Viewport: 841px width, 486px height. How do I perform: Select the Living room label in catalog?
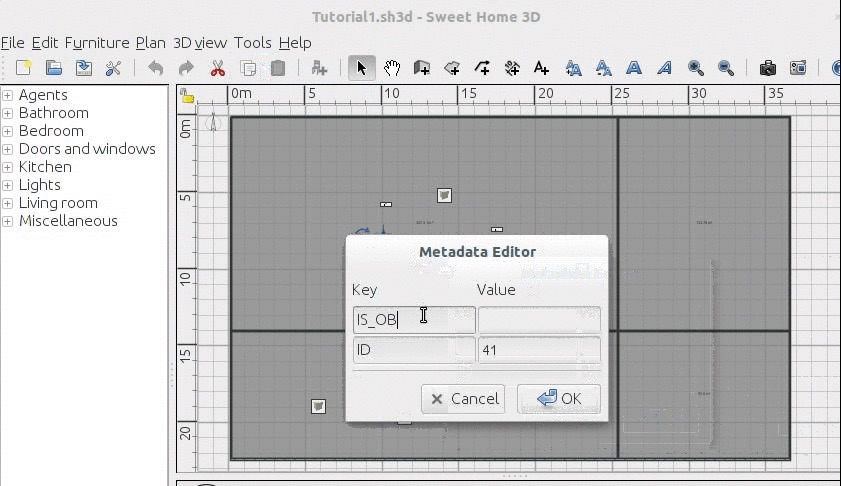pos(58,203)
